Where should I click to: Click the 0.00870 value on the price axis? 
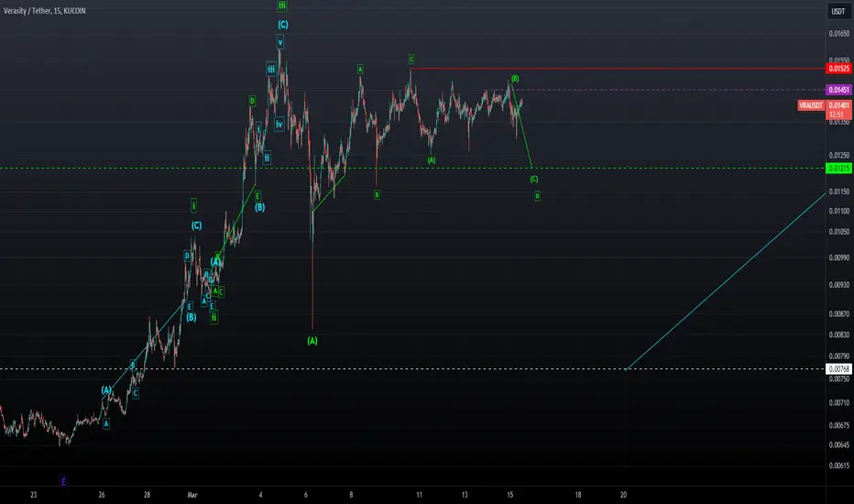pyautogui.click(x=838, y=314)
